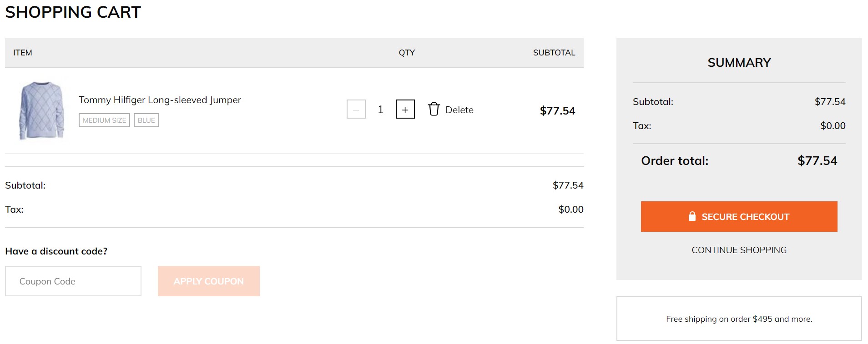Click the Have a discount code label
868x344 pixels.
[56, 251]
